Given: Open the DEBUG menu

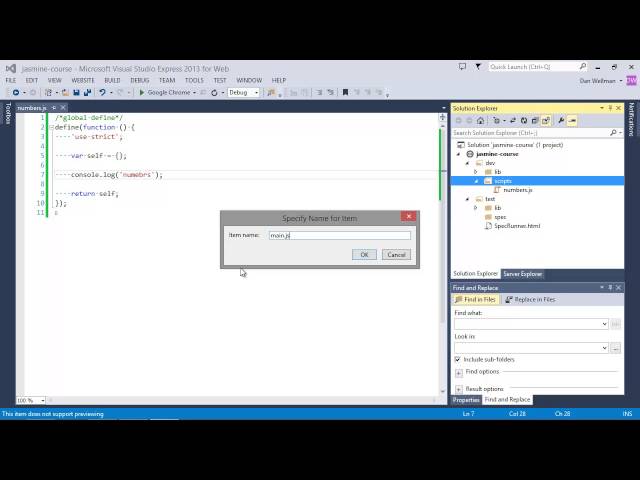Looking at the screenshot, I should click(x=140, y=80).
